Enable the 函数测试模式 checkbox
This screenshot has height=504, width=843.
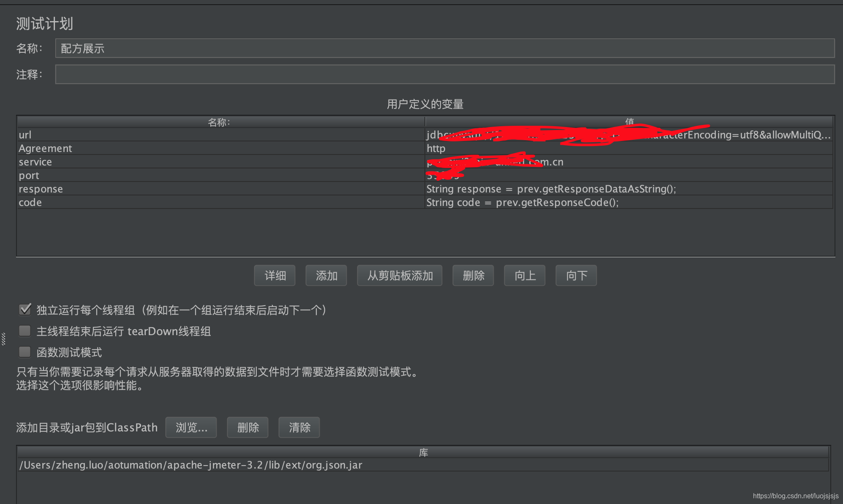[x=24, y=352]
